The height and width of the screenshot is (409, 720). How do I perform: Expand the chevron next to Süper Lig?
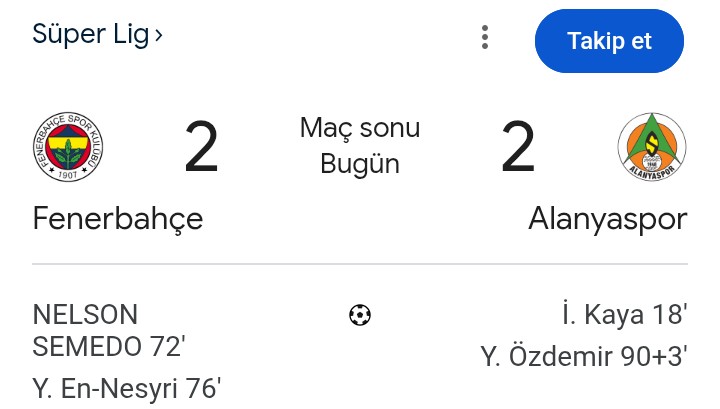pyautogui.click(x=158, y=35)
